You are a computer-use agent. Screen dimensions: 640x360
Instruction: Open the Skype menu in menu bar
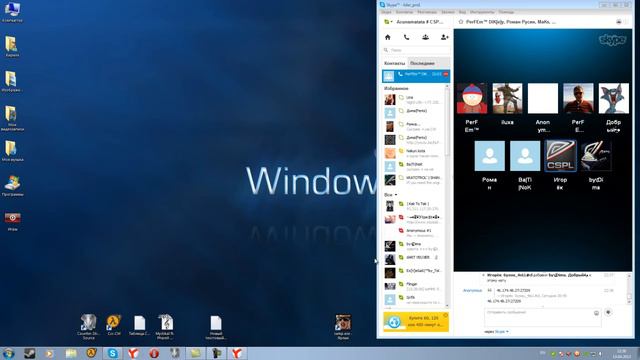pos(386,12)
